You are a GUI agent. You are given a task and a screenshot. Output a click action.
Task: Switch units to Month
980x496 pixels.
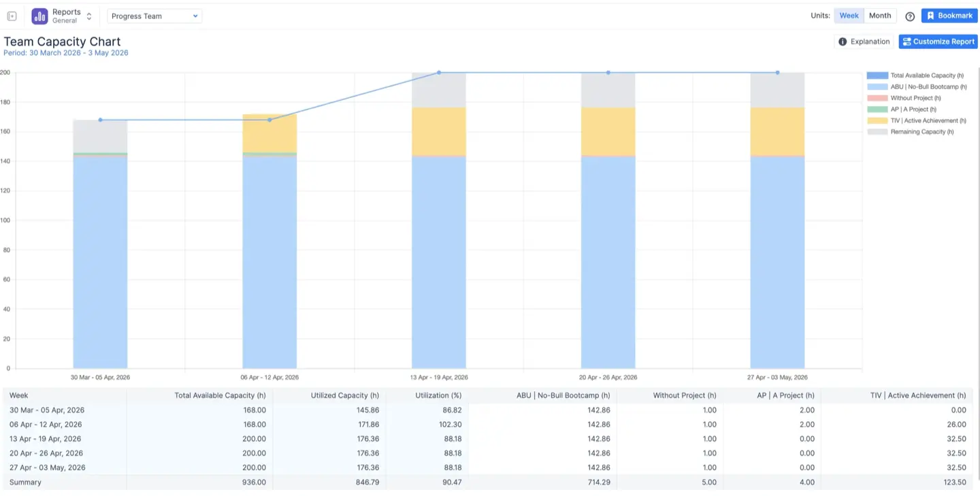point(880,15)
